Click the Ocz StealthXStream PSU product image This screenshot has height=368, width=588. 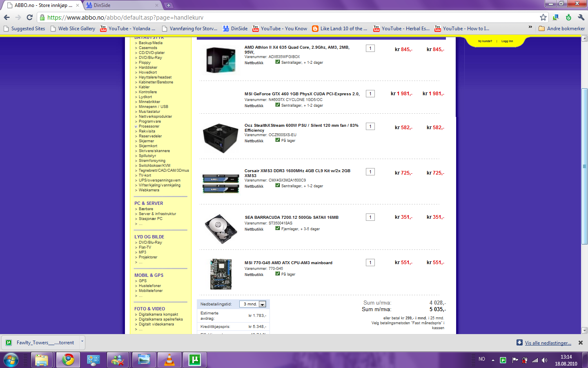pyautogui.click(x=220, y=138)
